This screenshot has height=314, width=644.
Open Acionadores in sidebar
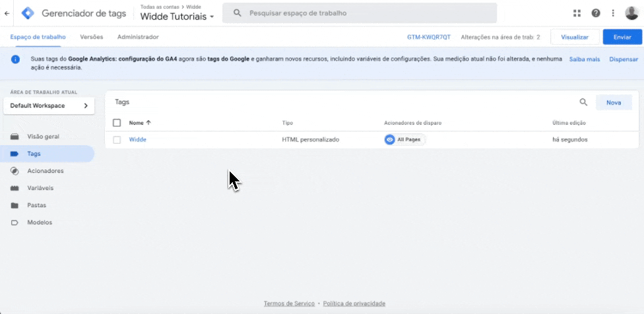[x=45, y=171]
